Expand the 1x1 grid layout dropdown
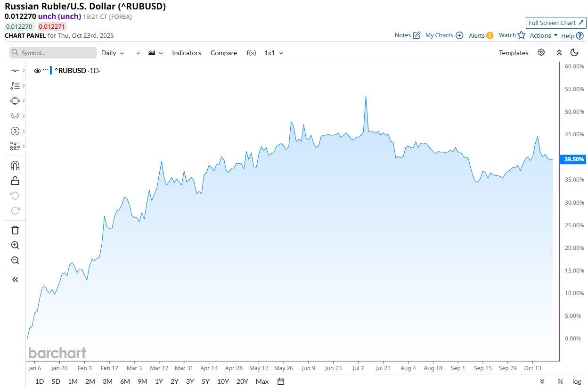Image resolution: width=588 pixels, height=389 pixels. point(273,53)
